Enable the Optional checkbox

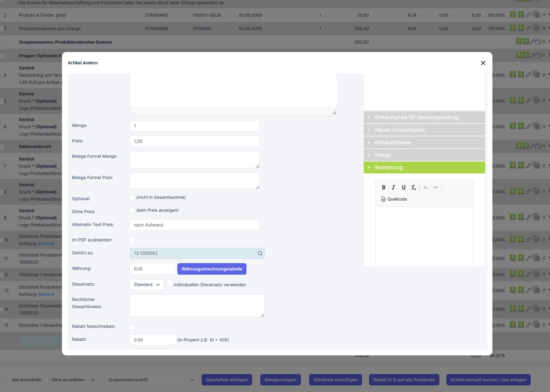pos(132,197)
